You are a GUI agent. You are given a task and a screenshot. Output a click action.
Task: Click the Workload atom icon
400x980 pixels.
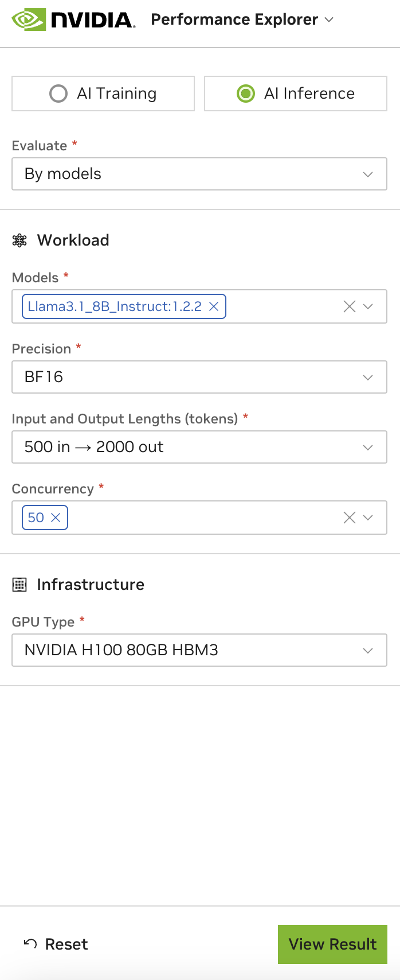pos(19,240)
